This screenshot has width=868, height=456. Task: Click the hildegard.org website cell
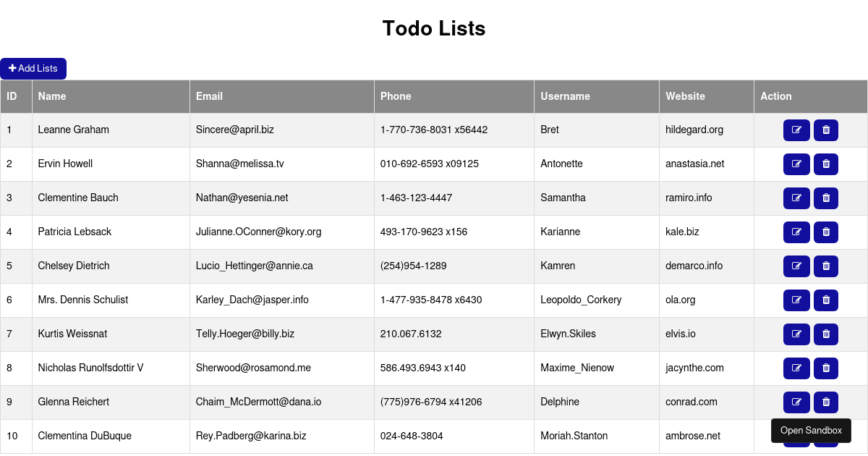point(694,130)
